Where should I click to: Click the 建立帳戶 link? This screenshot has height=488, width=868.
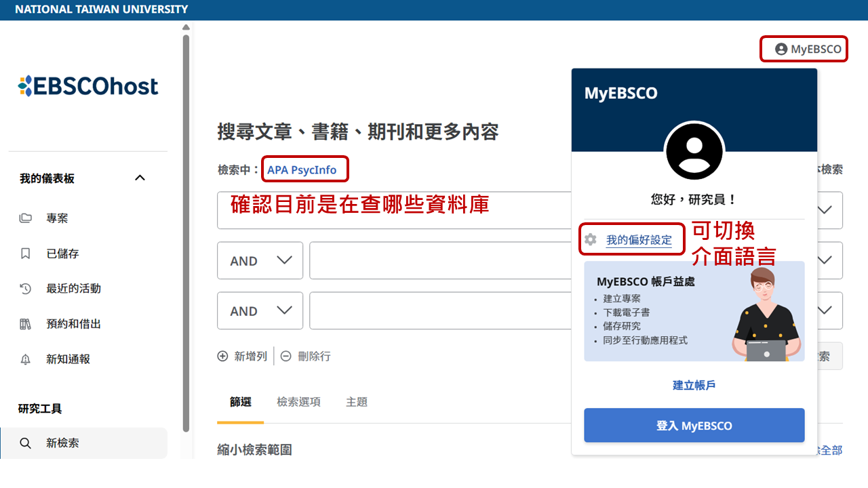(694, 385)
